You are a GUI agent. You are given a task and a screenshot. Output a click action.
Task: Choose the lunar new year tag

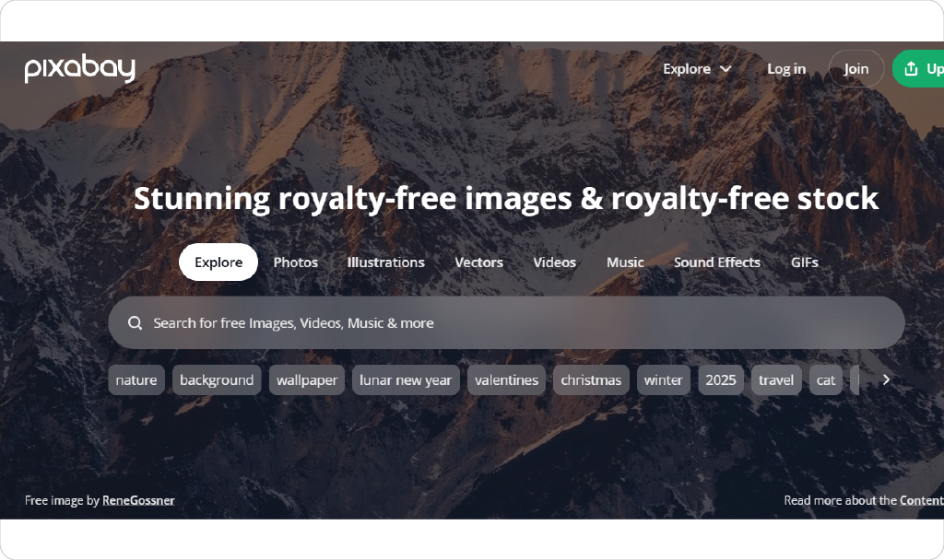[406, 380]
